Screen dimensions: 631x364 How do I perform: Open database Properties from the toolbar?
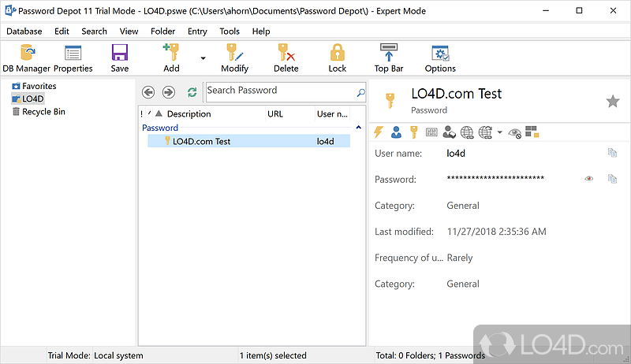[x=73, y=58]
